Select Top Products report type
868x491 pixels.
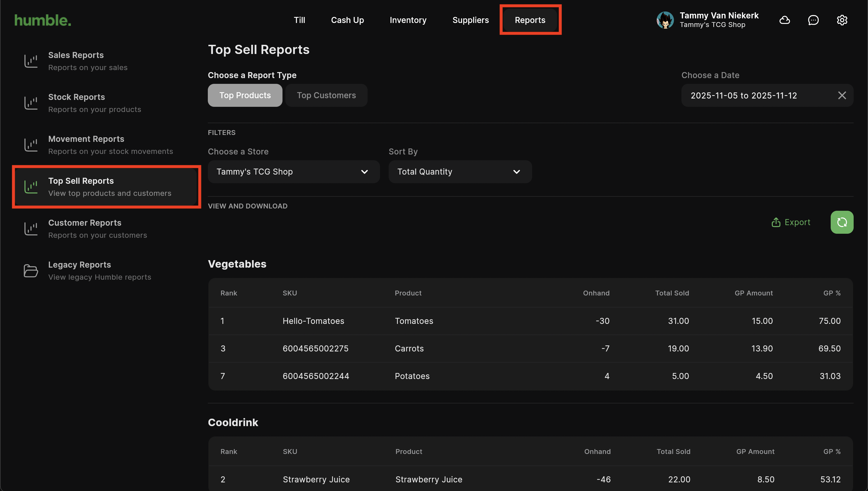[x=245, y=95]
